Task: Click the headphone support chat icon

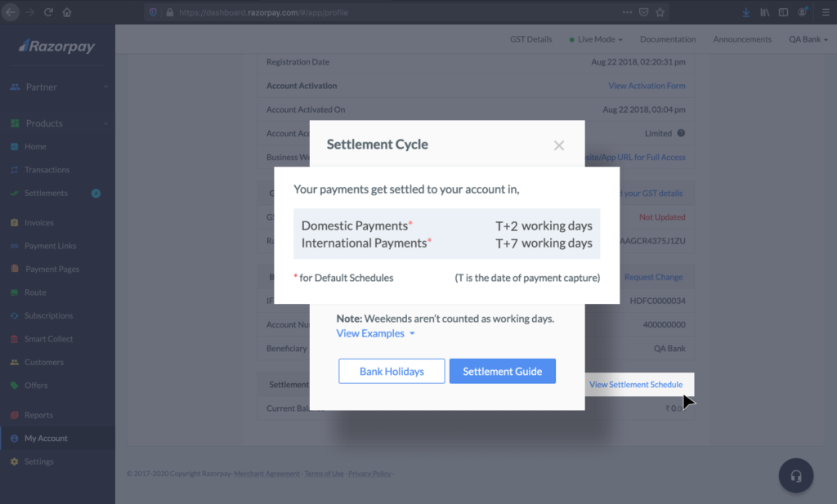Action: coord(796,475)
